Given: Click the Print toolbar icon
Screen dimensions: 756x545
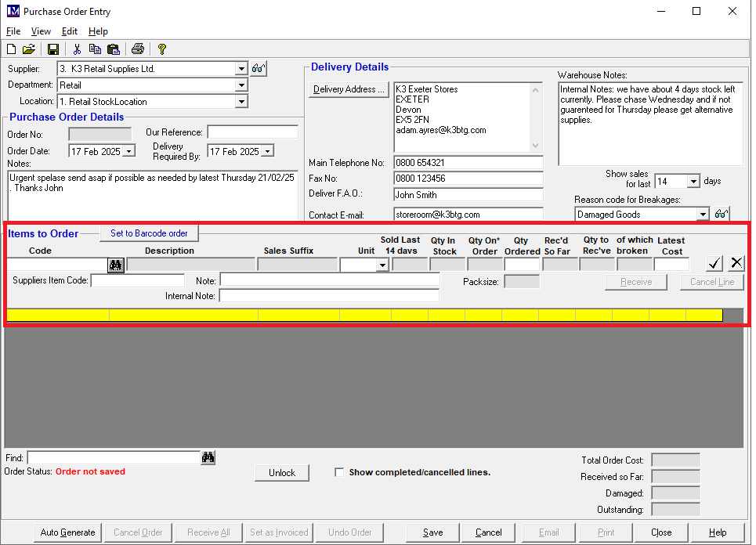Looking at the screenshot, I should point(138,49).
